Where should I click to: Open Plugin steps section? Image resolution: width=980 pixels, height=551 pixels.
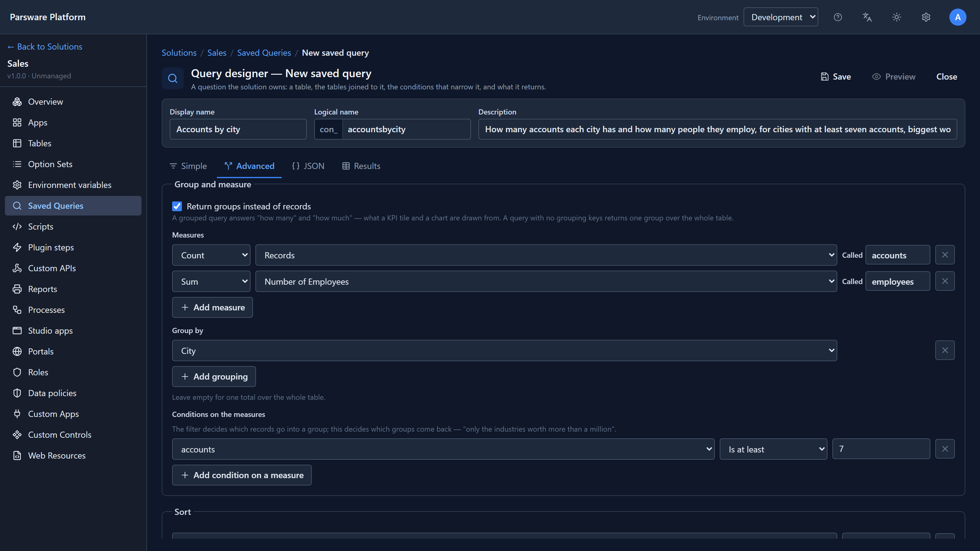click(73, 247)
